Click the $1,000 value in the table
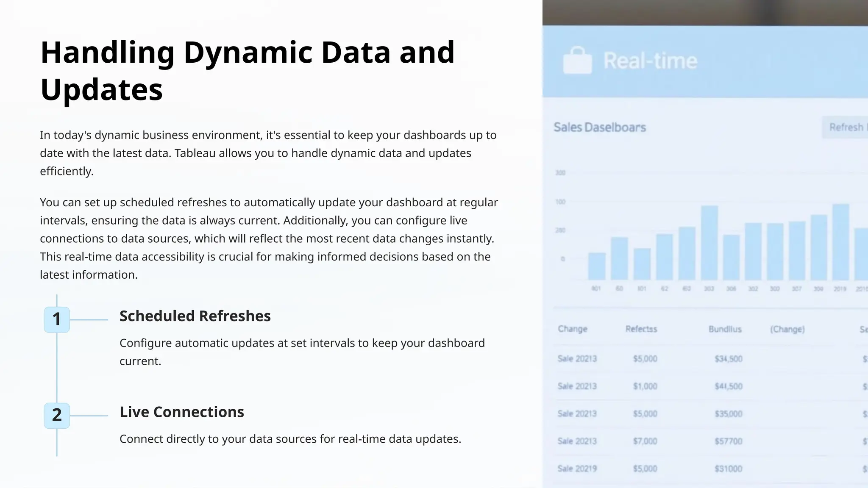 pos(645,386)
